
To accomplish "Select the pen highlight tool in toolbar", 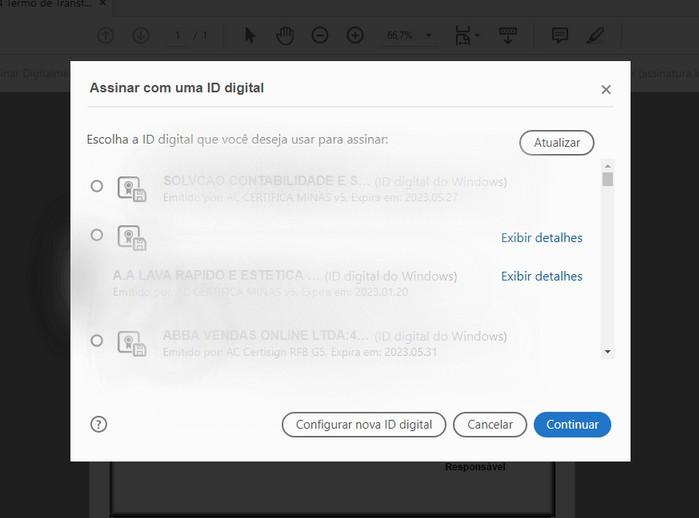I will 595,36.
